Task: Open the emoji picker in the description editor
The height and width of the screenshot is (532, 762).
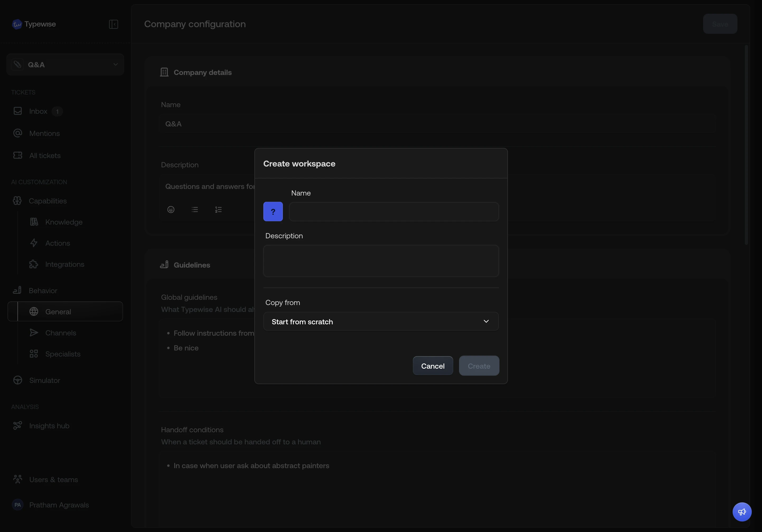Action: [x=171, y=210]
